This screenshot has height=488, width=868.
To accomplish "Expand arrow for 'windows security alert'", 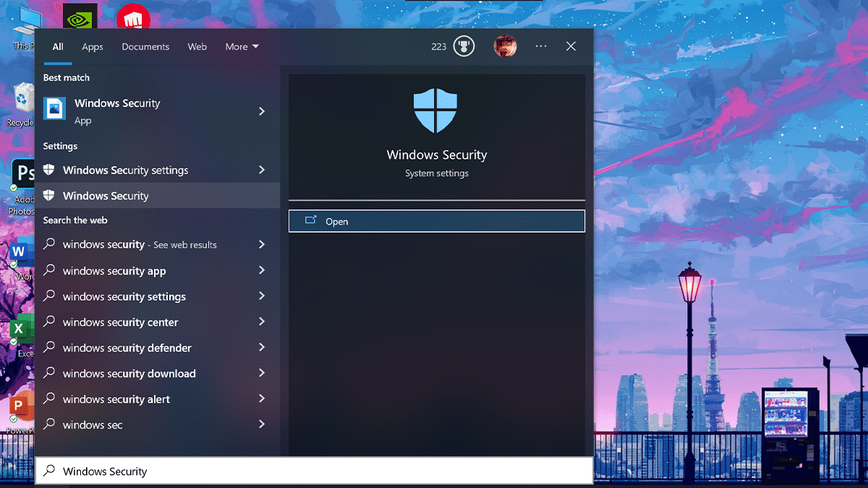I will (x=262, y=399).
